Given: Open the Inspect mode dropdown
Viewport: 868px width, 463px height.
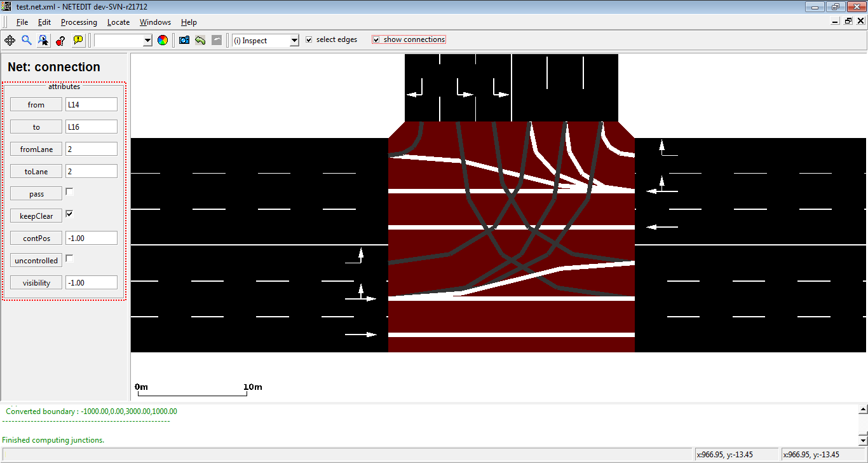Looking at the screenshot, I should [266, 40].
